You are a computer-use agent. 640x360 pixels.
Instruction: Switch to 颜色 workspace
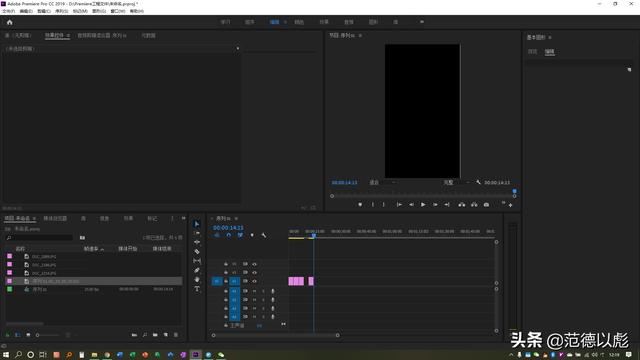(x=299, y=22)
